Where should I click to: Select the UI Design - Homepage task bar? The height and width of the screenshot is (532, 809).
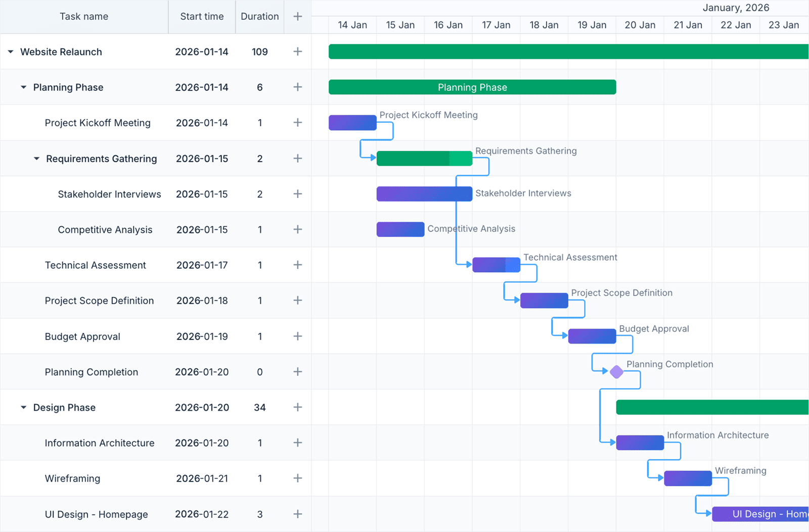(760, 514)
